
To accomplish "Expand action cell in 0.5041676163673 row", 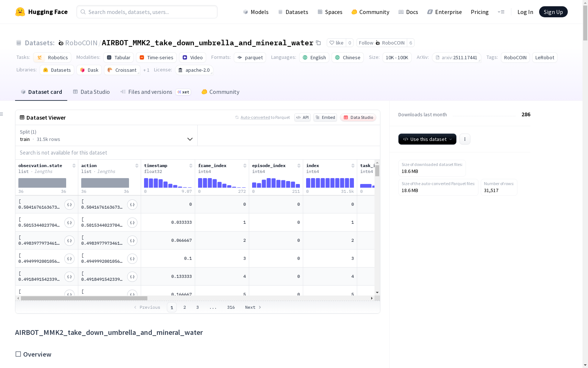I will pos(132,205).
